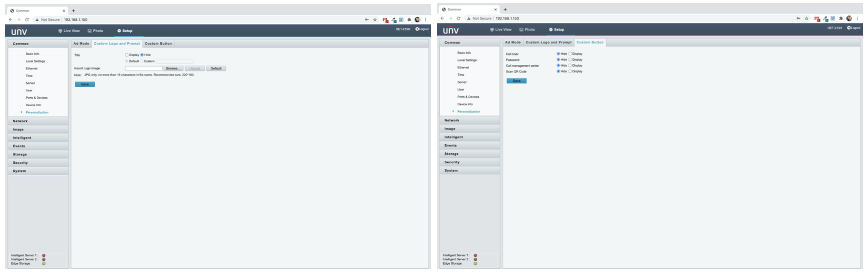The width and height of the screenshot is (868, 275).
Task: Open Ethernet in the right window sidebar
Action: (x=463, y=68)
